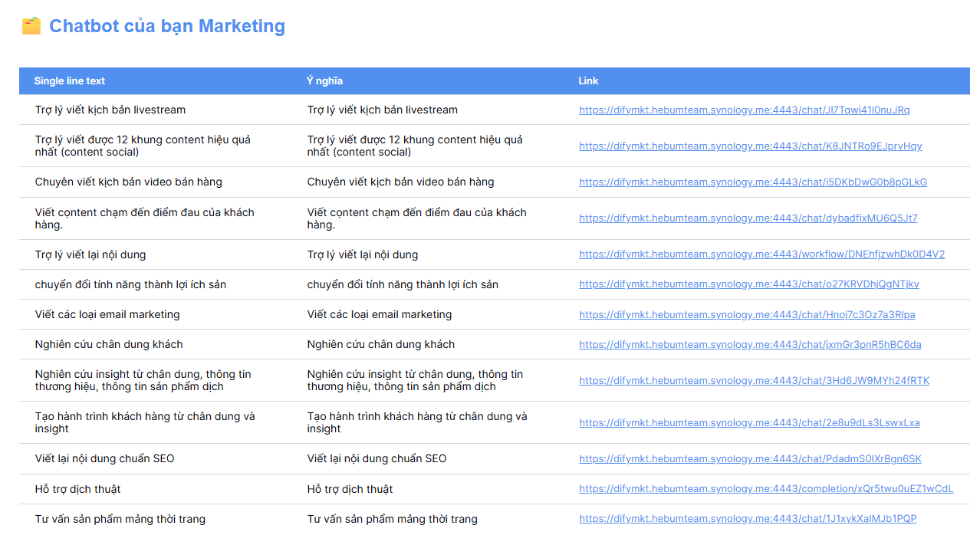This screenshot has width=980, height=535.
Task: Open link for Tư vấn sản phẩm mảng thời trang
Action: (748, 519)
